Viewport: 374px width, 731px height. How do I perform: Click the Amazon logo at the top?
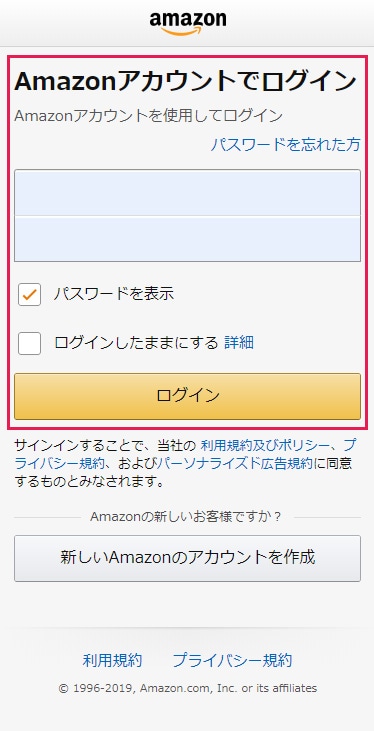point(187,23)
